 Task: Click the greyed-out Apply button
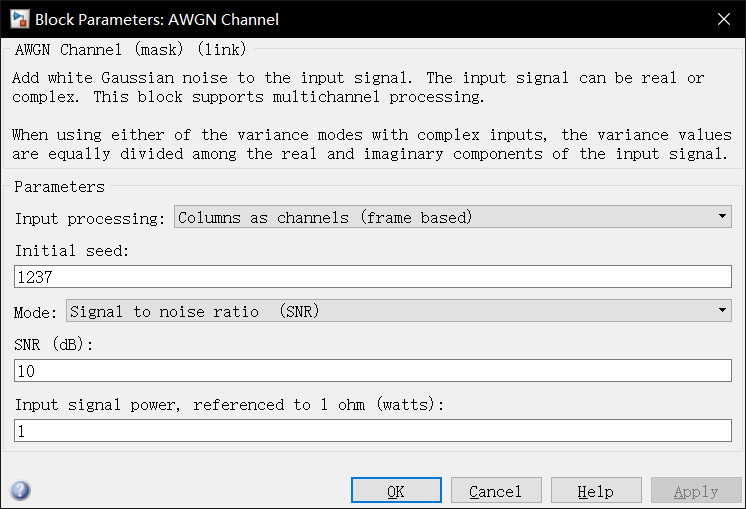click(696, 490)
